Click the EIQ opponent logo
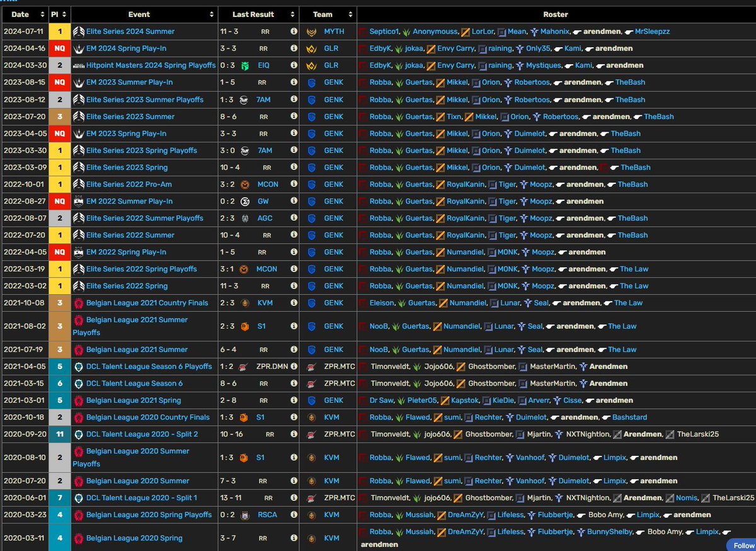The image size is (756, 551). (246, 65)
